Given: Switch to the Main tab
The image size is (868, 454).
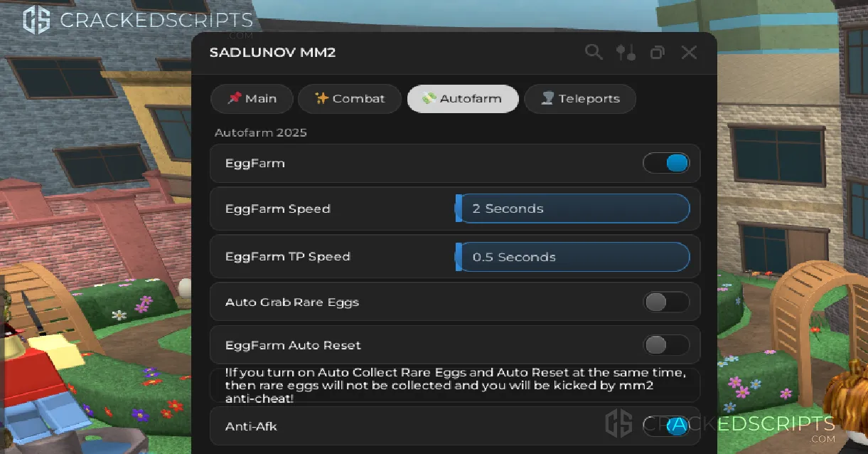Looking at the screenshot, I should [x=252, y=99].
